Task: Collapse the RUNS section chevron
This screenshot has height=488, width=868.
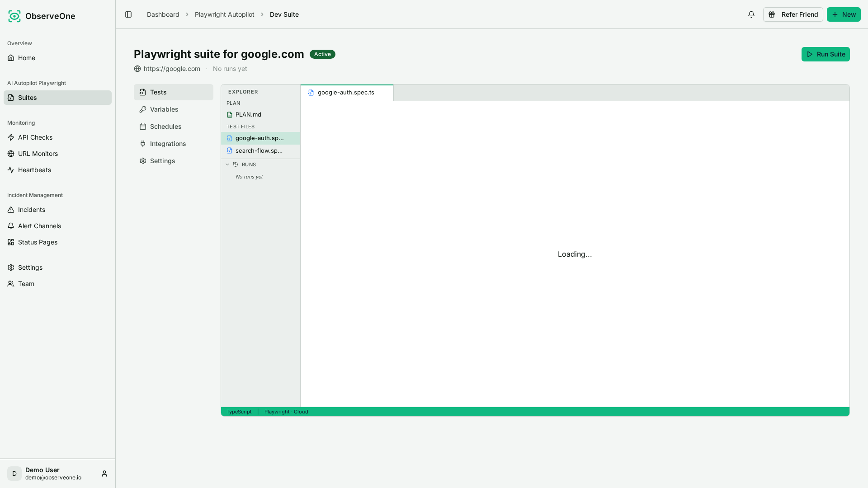Action: [x=227, y=164]
